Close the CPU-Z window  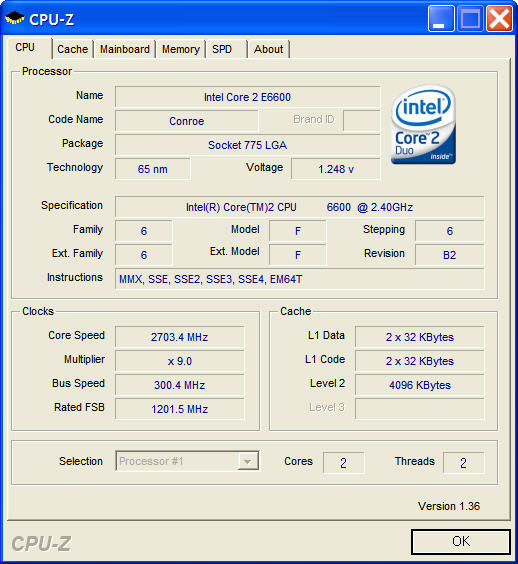[x=499, y=18]
